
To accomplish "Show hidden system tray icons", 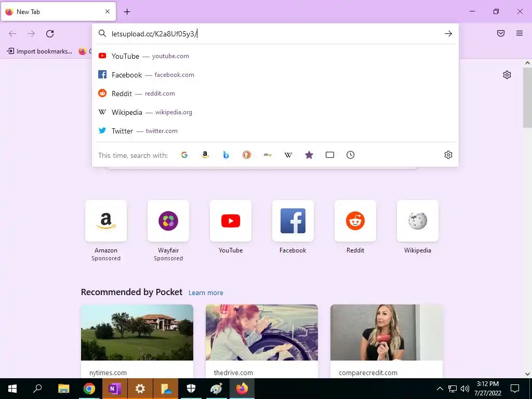I will point(440,389).
